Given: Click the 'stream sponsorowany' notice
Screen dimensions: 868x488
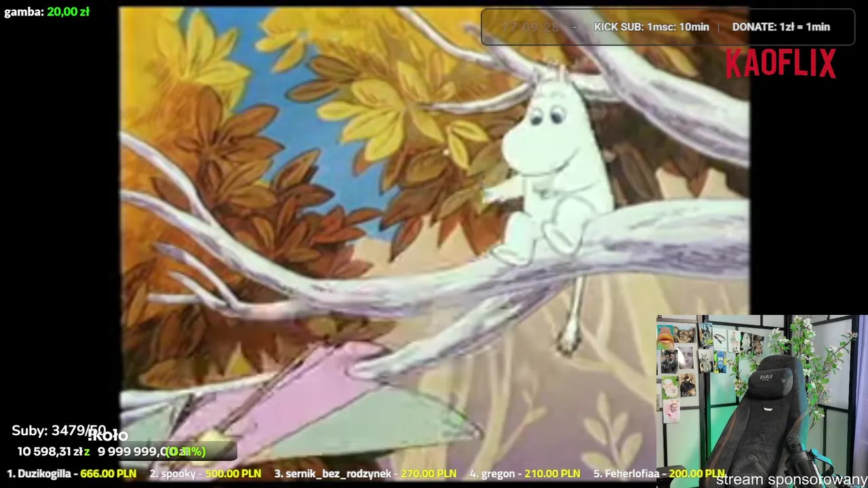Looking at the screenshot, I should coord(791,480).
